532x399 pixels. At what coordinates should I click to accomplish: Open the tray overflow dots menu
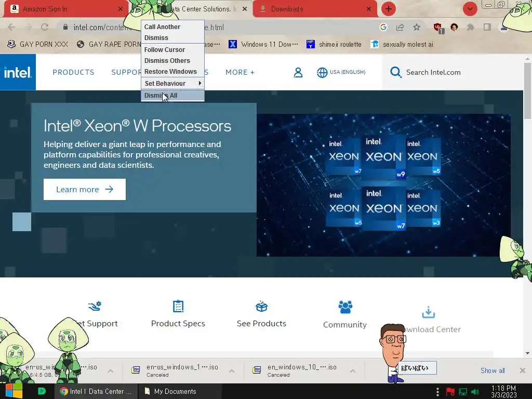coord(437,392)
